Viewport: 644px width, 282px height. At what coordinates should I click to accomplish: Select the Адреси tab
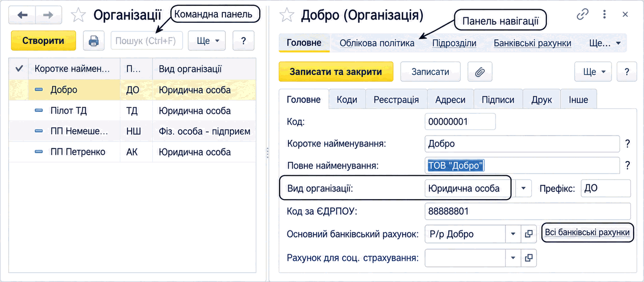coord(450,99)
